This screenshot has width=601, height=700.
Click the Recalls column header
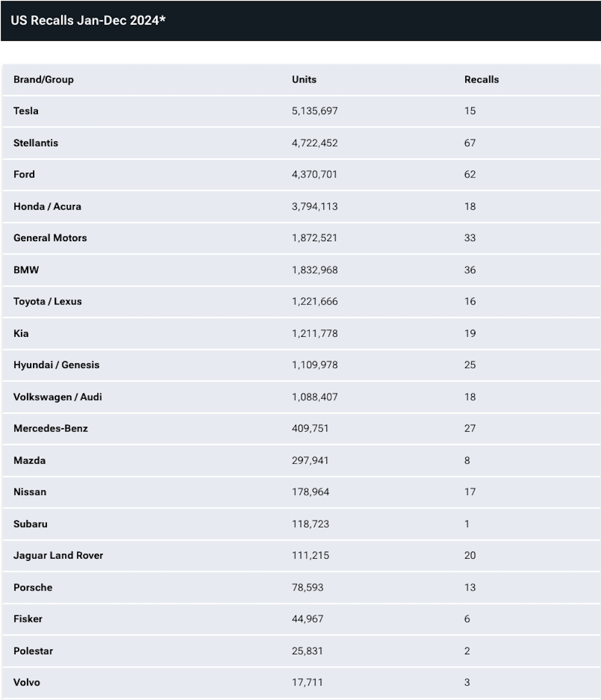[x=481, y=79]
